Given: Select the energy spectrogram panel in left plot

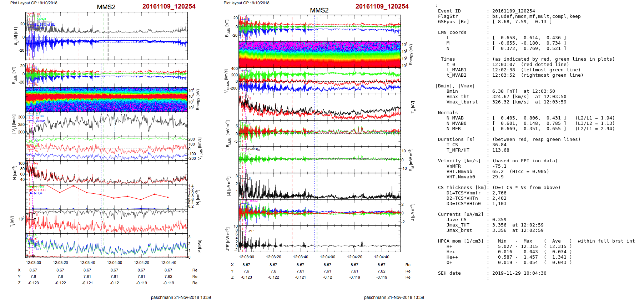Looking at the screenshot, I should (x=106, y=100).
